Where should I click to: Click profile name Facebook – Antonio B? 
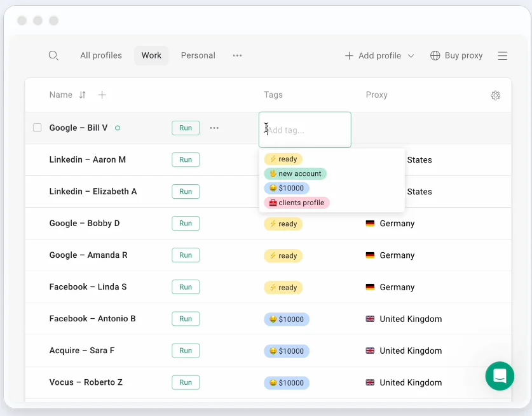[x=92, y=319]
